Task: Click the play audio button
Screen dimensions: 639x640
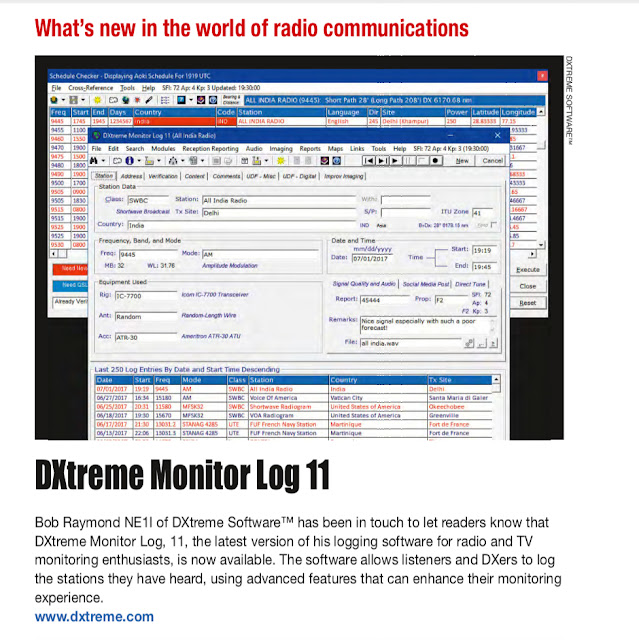Action: [x=395, y=161]
